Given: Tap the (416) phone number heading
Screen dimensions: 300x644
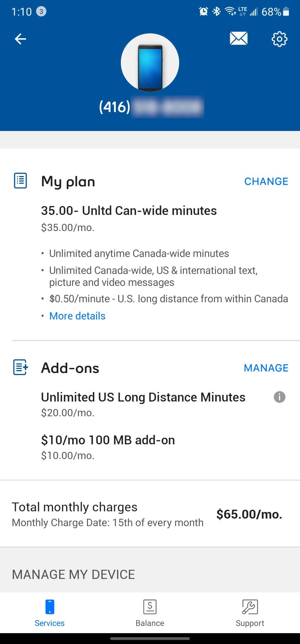Looking at the screenshot, I should (x=151, y=107).
